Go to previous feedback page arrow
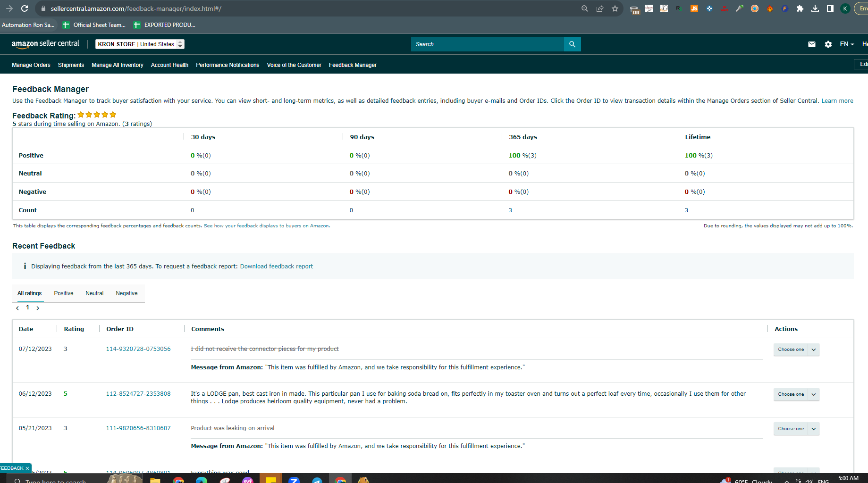 point(17,308)
